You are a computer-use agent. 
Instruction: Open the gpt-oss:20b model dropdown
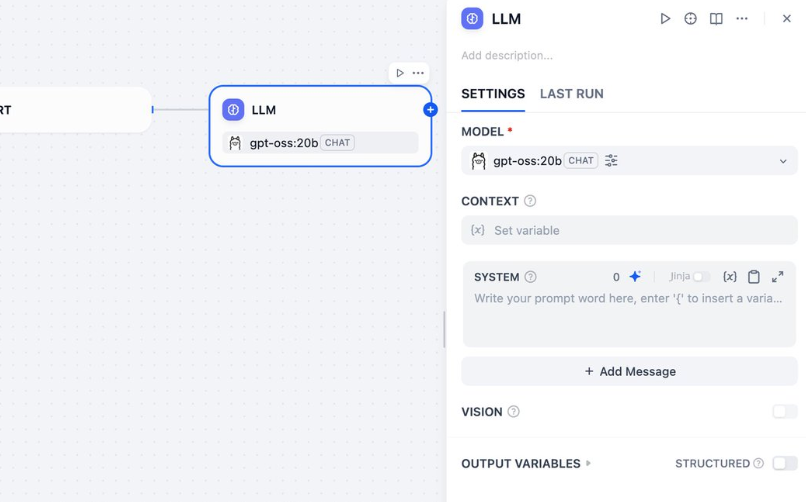[x=782, y=161]
